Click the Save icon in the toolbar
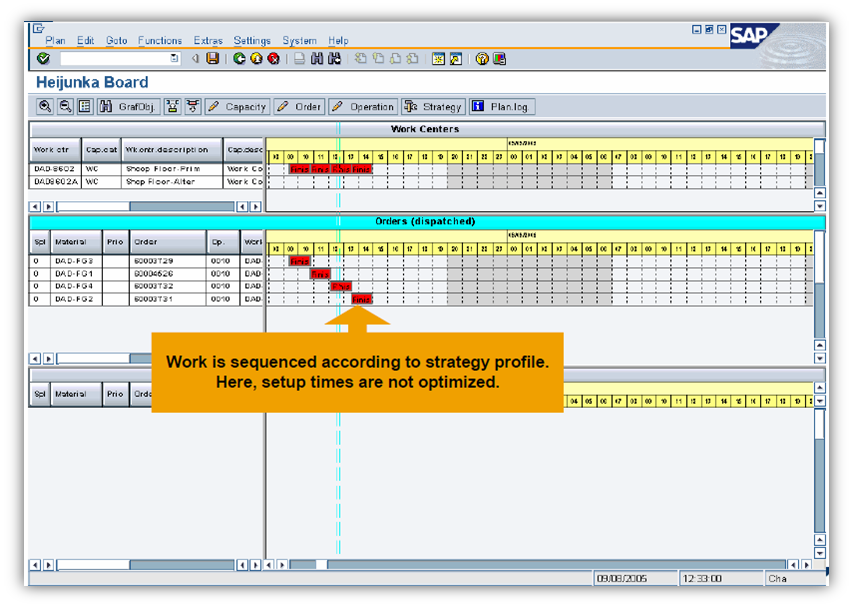The image size is (853, 607). pos(211,58)
